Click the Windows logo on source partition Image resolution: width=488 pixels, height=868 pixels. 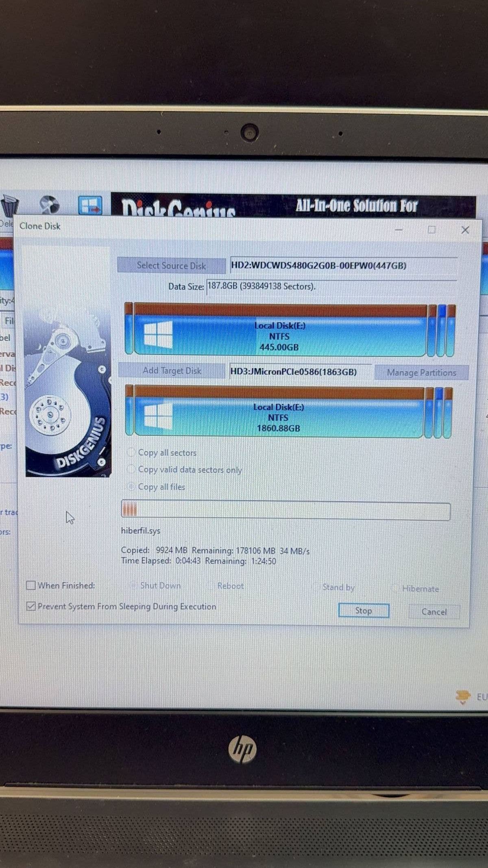point(158,335)
